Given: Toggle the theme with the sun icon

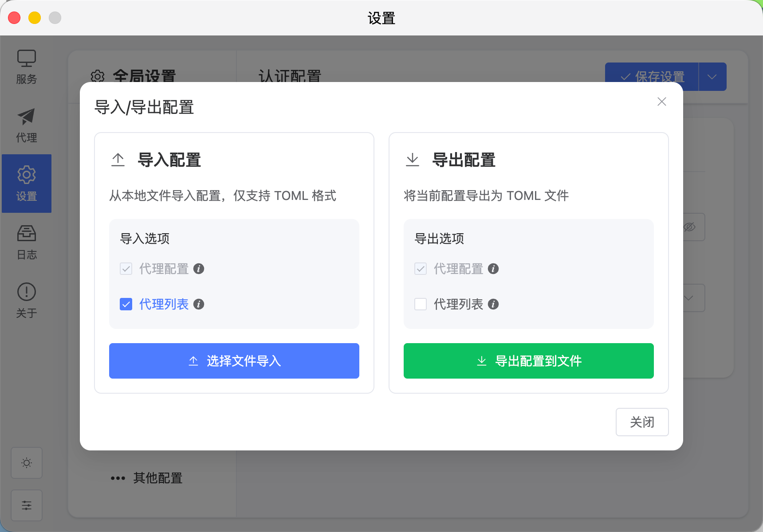Looking at the screenshot, I should point(27,463).
